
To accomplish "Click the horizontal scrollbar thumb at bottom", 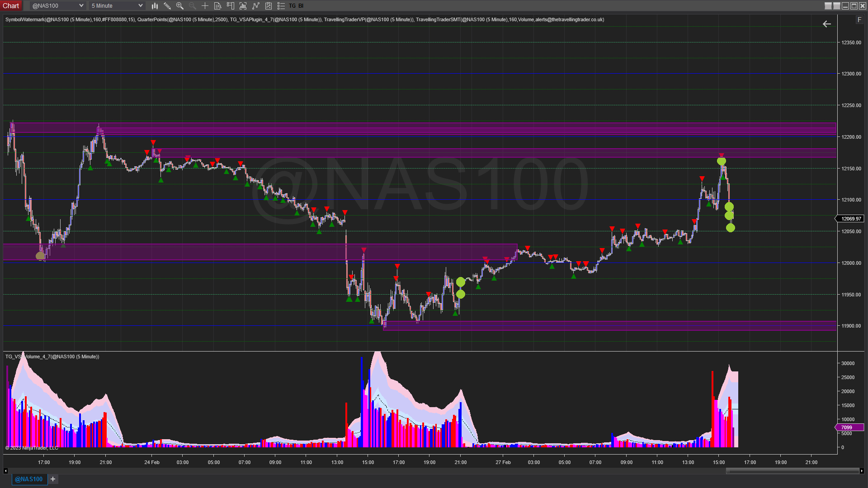I will tap(792, 471).
